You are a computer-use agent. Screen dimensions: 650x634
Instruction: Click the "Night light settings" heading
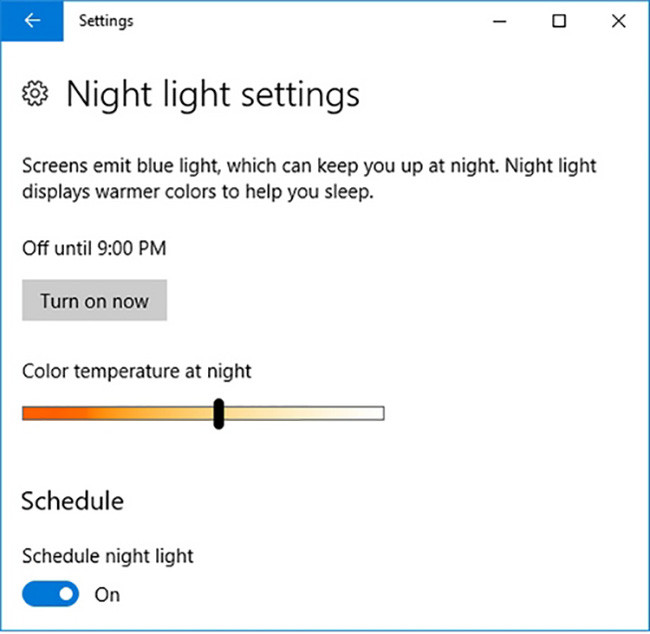pyautogui.click(x=212, y=95)
